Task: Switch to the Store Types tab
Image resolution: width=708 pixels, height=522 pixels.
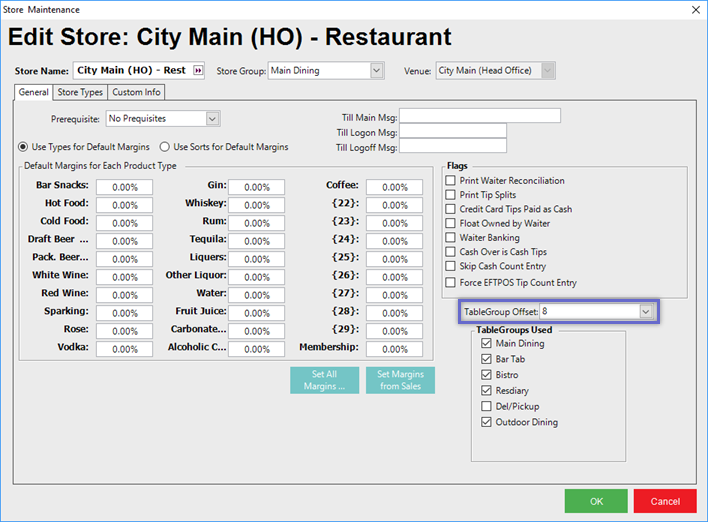Action: (80, 92)
